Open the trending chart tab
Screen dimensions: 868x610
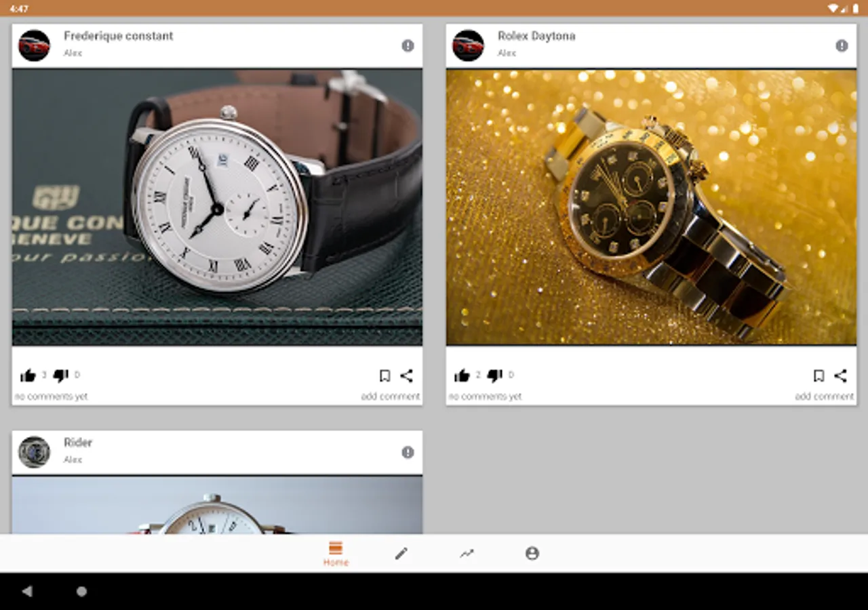[x=467, y=554]
